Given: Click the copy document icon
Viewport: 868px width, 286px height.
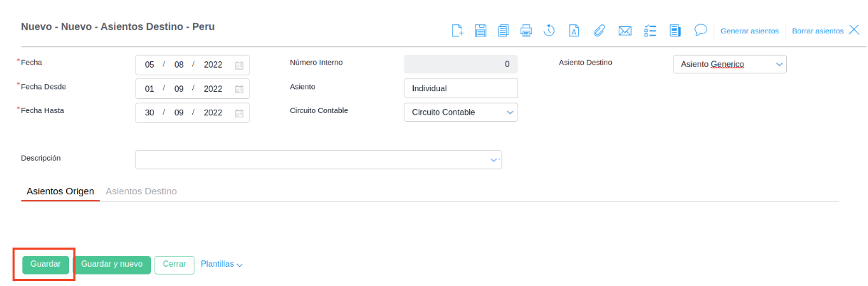Looking at the screenshot, I should pos(503,31).
